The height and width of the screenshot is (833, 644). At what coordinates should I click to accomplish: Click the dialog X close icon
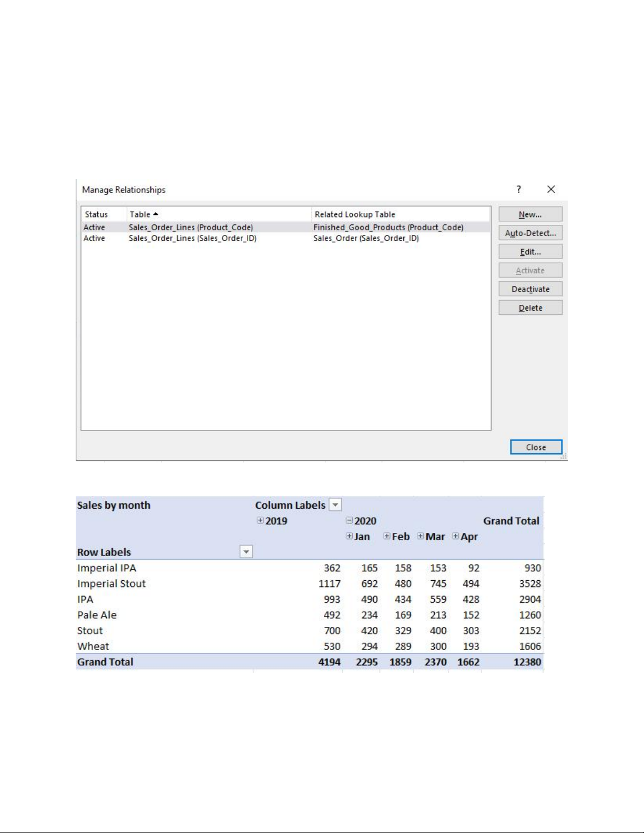[x=551, y=189]
